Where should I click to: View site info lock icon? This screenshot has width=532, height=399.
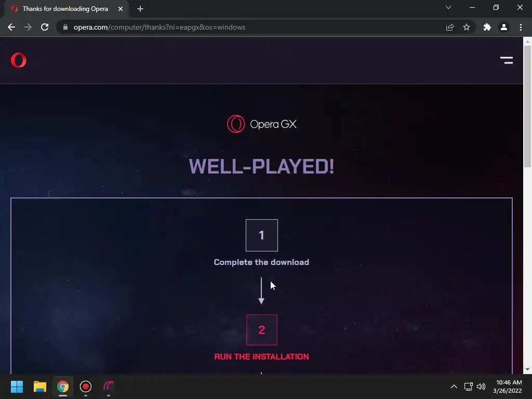pyautogui.click(x=65, y=27)
